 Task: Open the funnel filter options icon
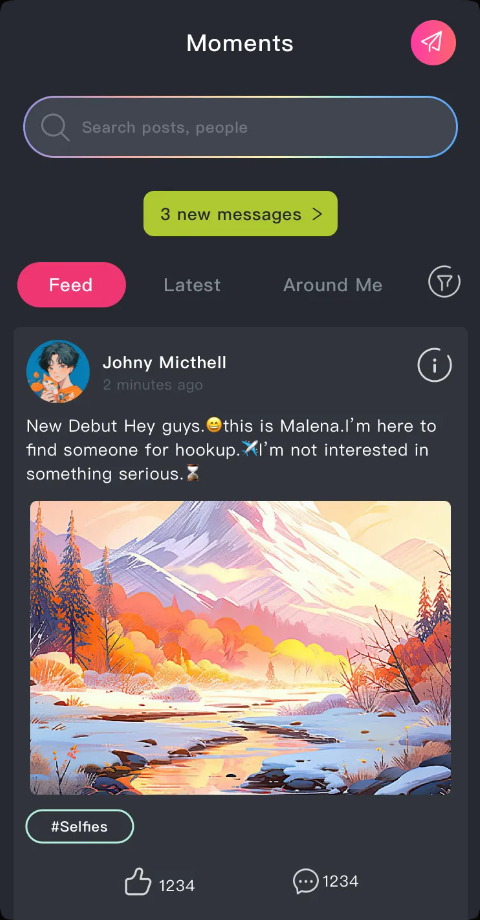point(444,282)
